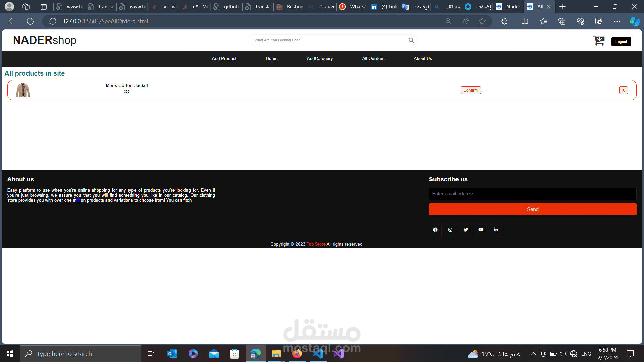
Task: Refresh the browser page
Action: click(x=30, y=21)
